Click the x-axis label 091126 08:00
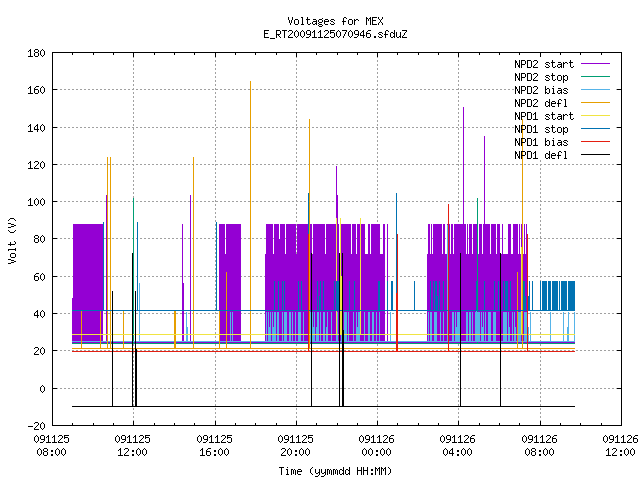Viewport: 640px width, 480px height. point(539,446)
